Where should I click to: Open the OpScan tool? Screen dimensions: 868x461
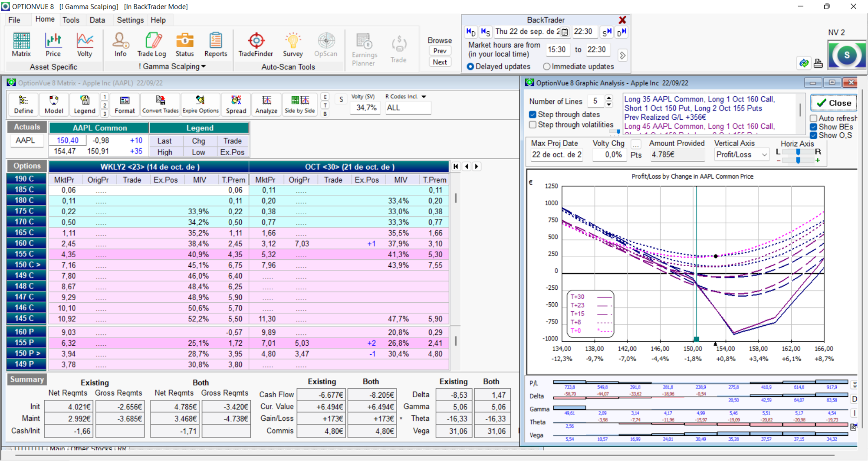[325, 45]
